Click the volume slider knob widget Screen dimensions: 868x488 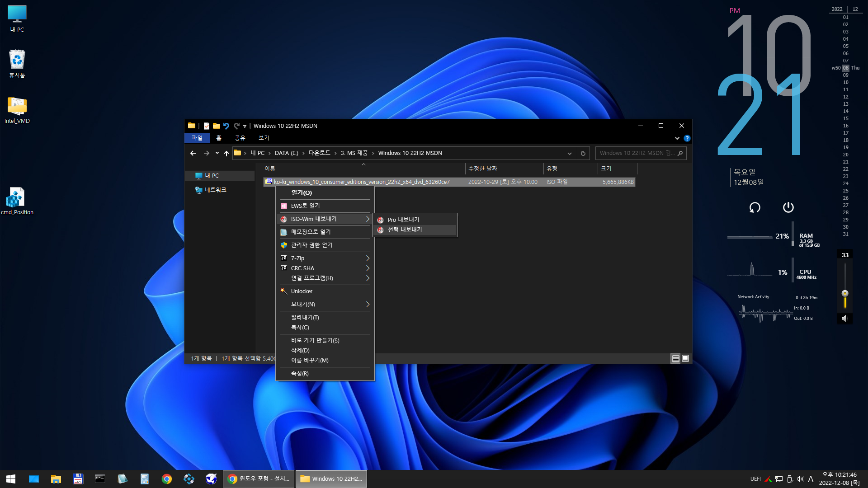[844, 294]
